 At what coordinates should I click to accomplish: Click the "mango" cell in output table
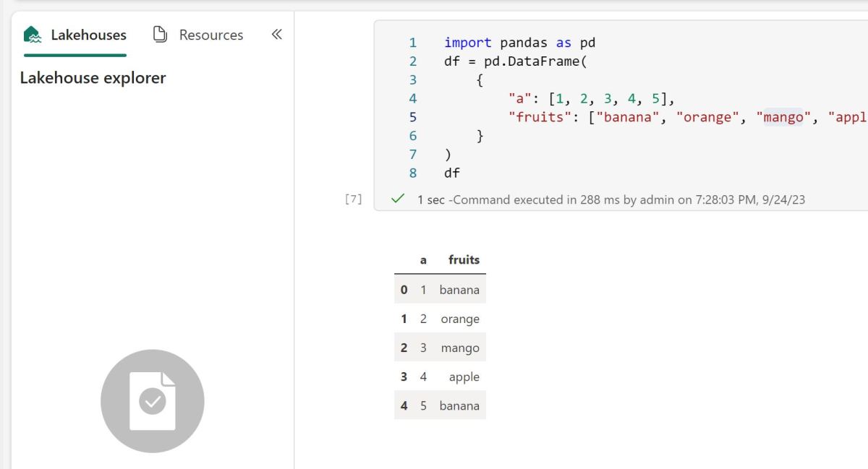(460, 348)
